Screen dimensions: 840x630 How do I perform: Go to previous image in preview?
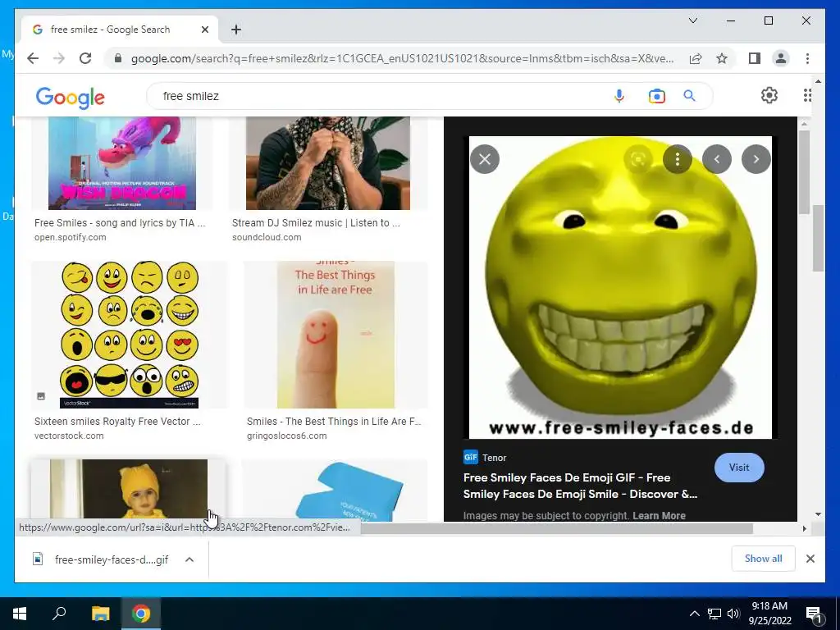pos(717,159)
